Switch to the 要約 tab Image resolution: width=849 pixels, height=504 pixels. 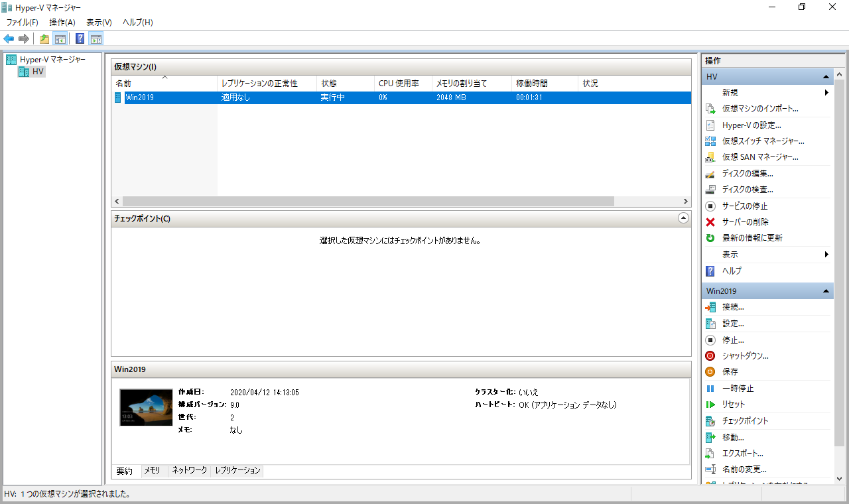click(x=125, y=471)
